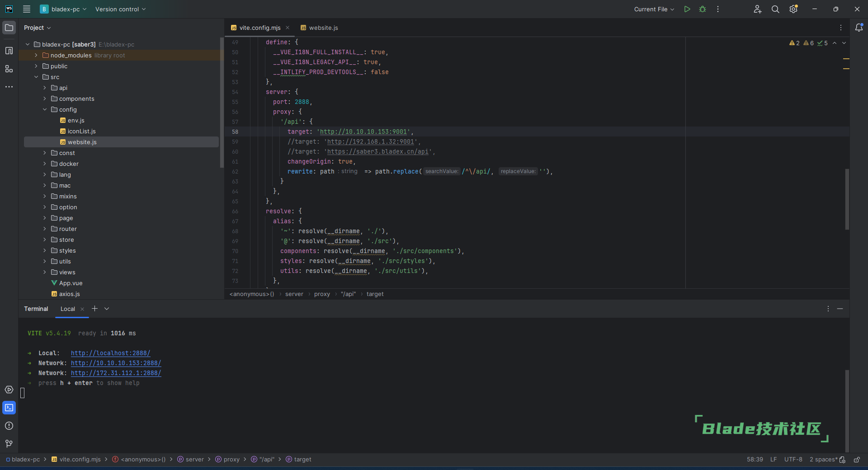868x470 pixels.
Task: Open IDE settings gear icon
Action: click(793, 9)
